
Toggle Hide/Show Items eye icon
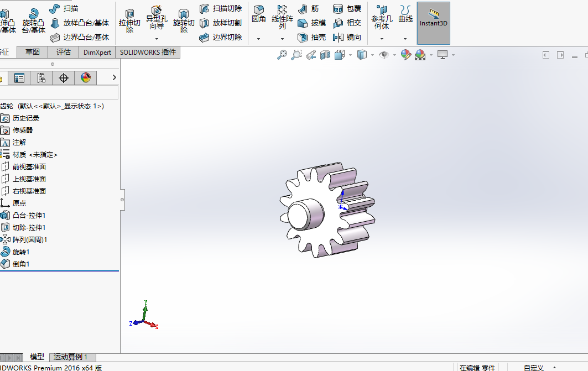coord(384,55)
